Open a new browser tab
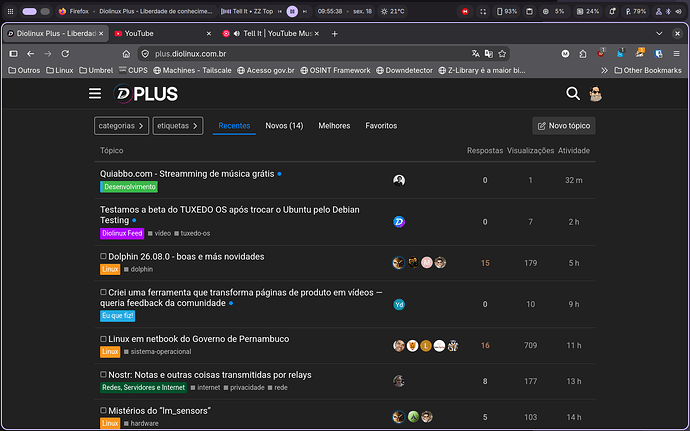 pyautogui.click(x=334, y=33)
